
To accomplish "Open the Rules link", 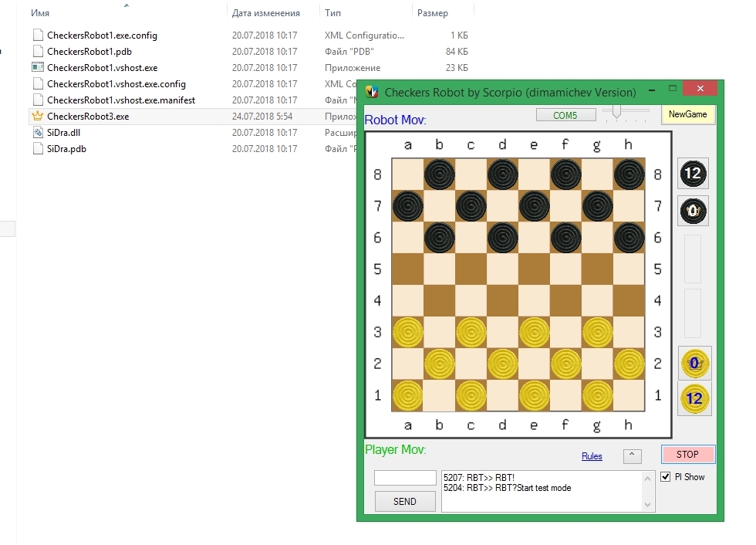I will pos(592,456).
